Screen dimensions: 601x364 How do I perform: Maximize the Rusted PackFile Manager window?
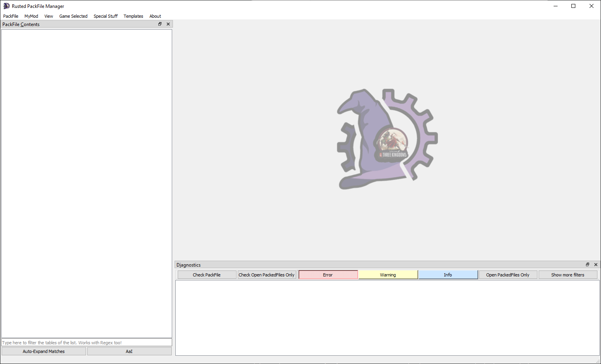[573, 6]
